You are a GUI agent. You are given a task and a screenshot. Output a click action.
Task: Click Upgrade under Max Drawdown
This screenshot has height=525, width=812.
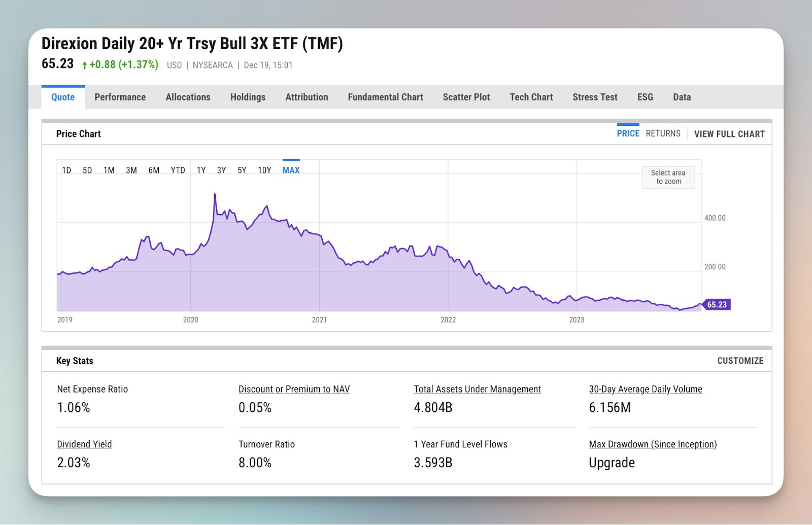pos(612,462)
